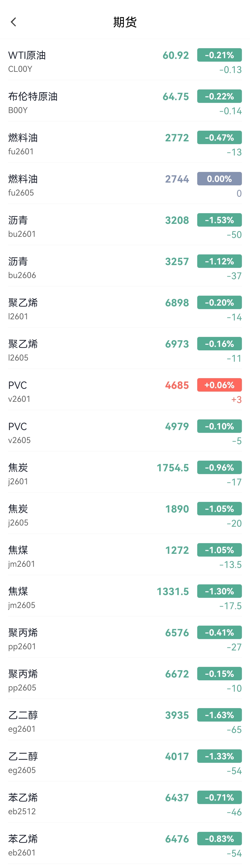Tap the -1.12% badge for bu2606

pos(219,261)
